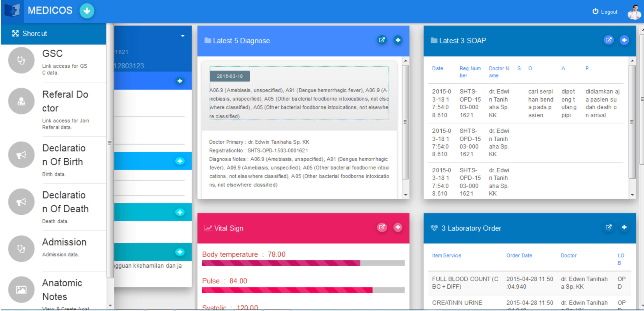Add a new diagnose with plus icon
Image resolution: width=644 pixels, height=311 pixels.
[x=398, y=40]
